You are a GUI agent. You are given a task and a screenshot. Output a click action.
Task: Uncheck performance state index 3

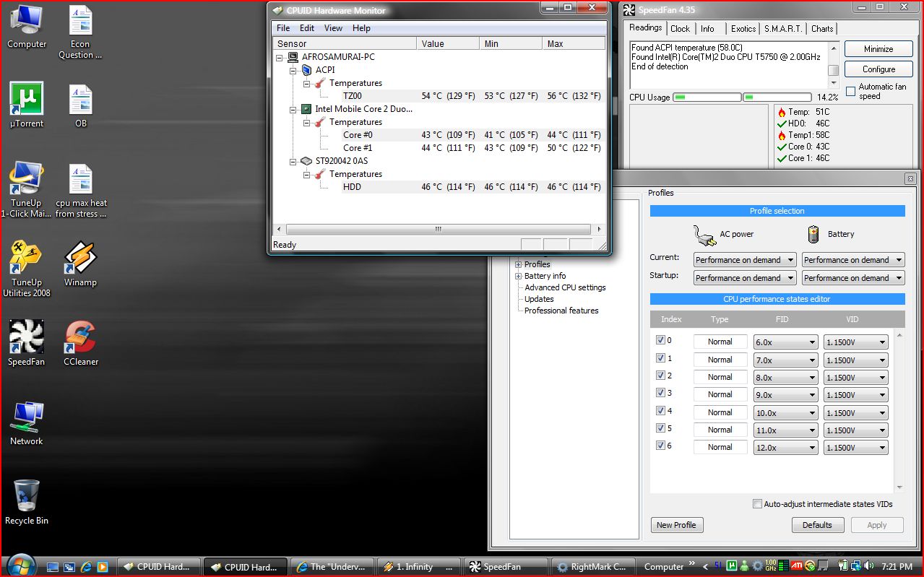pos(660,393)
